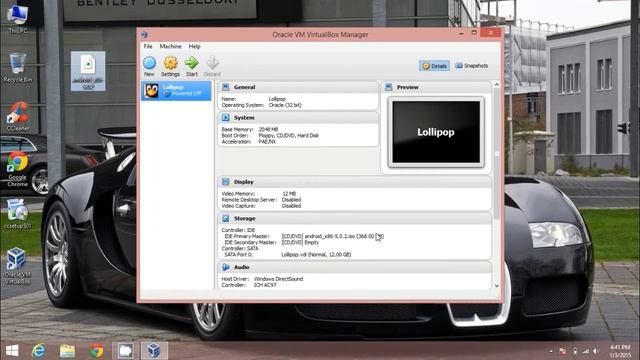Image resolution: width=640 pixels, height=360 pixels.
Task: Click the System section header title
Action: pyautogui.click(x=244, y=118)
